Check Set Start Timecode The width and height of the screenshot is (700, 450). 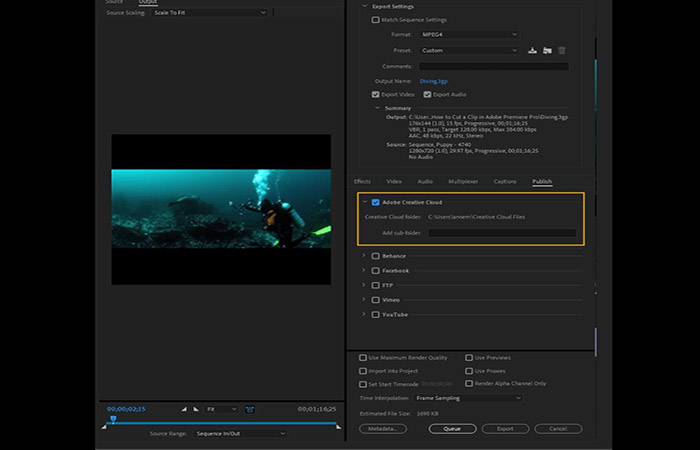coord(363,384)
